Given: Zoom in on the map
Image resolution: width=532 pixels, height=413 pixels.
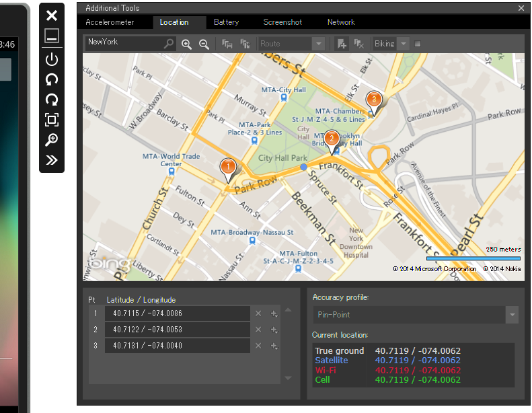Looking at the screenshot, I should point(186,44).
